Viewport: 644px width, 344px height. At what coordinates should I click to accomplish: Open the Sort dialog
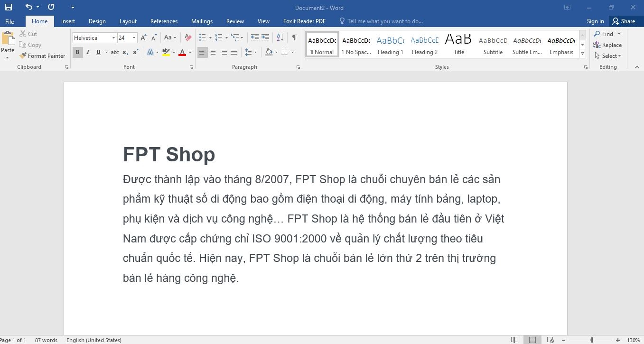coord(280,37)
